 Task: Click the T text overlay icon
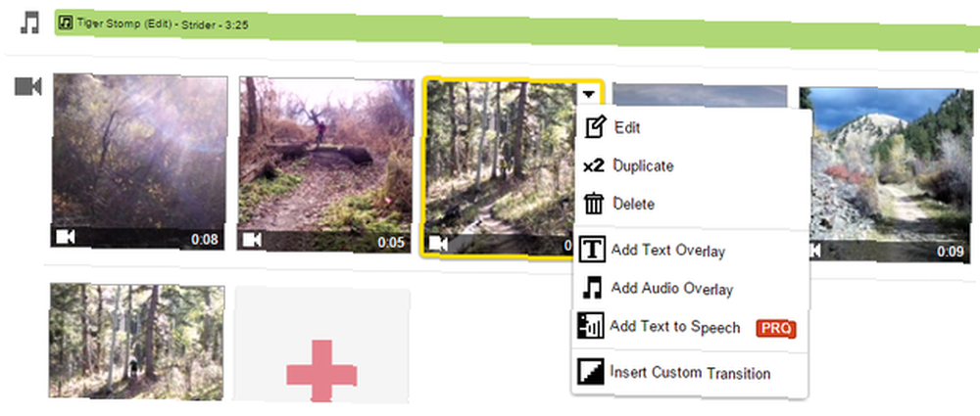[x=592, y=250]
